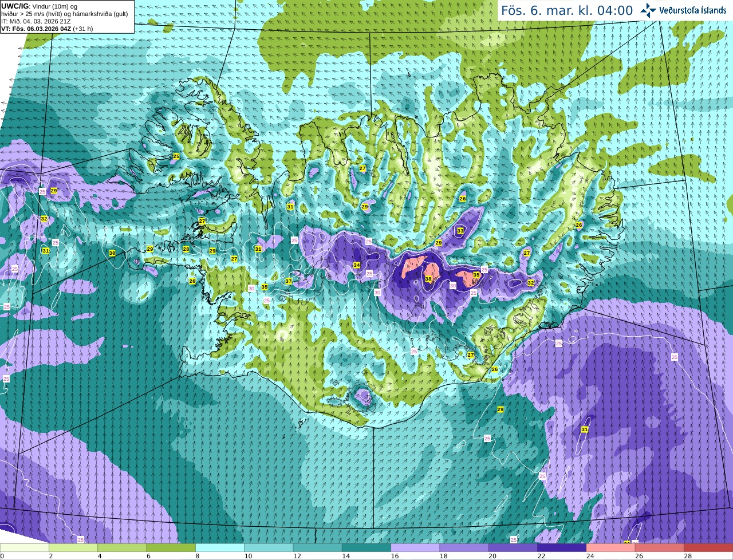Pick the 8–10 m/s light cyan legend swatch

[x=220, y=547]
